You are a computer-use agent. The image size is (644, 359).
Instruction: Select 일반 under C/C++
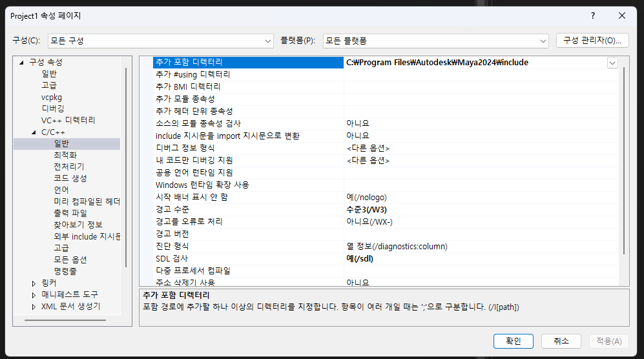coord(61,143)
